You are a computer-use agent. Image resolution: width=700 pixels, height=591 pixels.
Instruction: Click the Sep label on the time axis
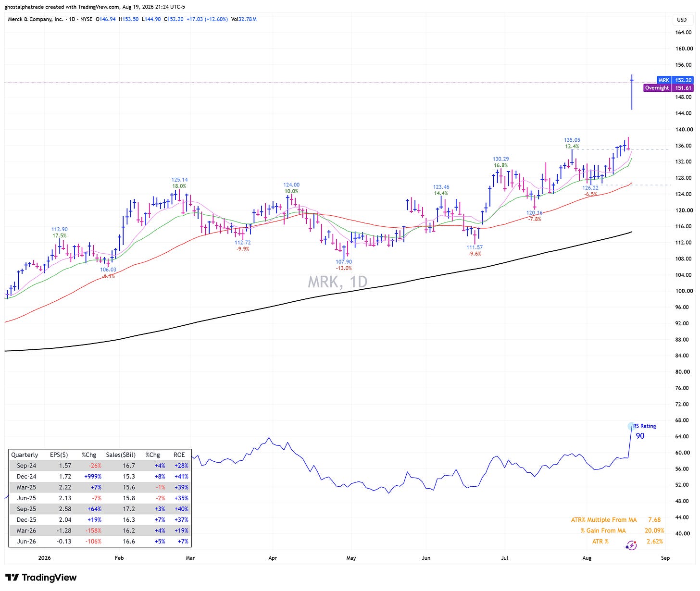(x=665, y=558)
